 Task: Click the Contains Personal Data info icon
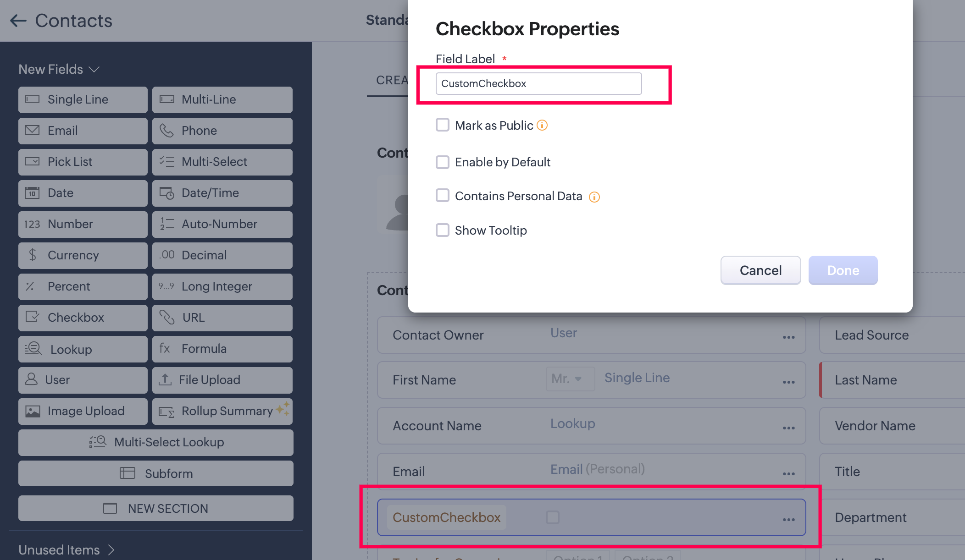pos(594,197)
